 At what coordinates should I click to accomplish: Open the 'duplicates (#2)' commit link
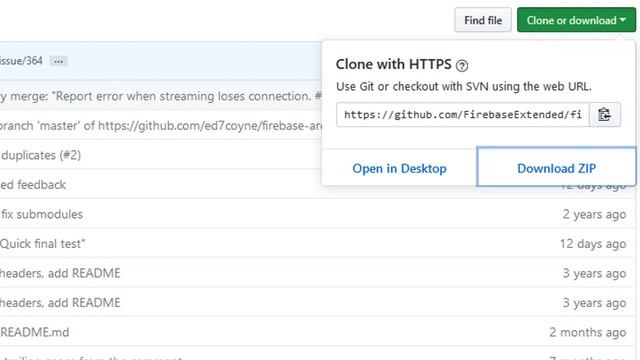click(x=41, y=155)
